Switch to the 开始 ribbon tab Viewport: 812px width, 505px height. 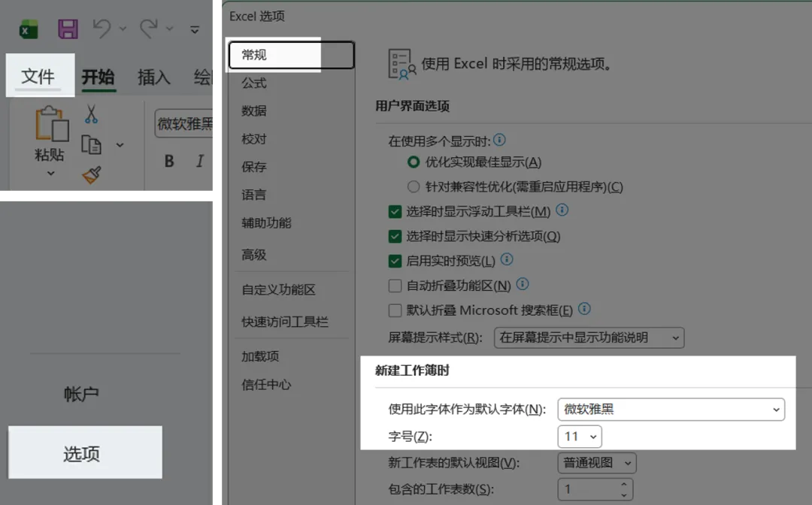click(98, 77)
